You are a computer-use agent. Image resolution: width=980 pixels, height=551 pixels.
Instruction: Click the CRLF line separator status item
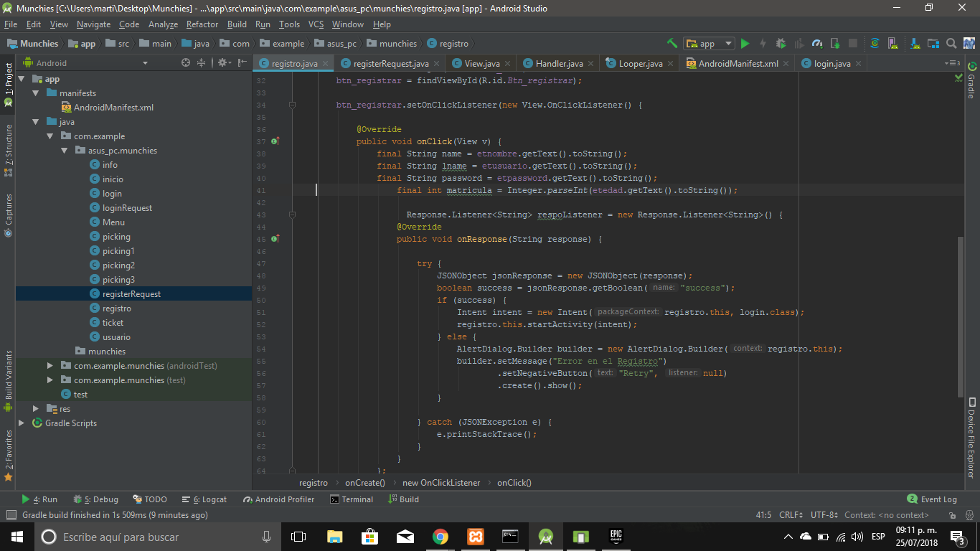791,515
